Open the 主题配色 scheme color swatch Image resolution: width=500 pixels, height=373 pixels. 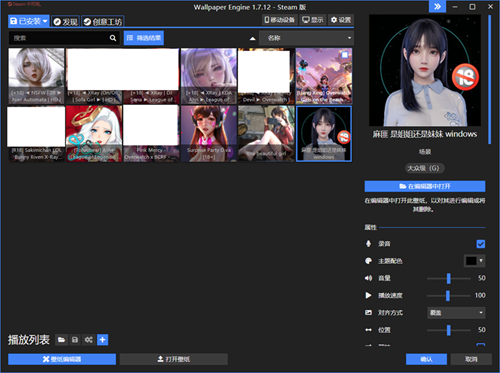tap(474, 261)
